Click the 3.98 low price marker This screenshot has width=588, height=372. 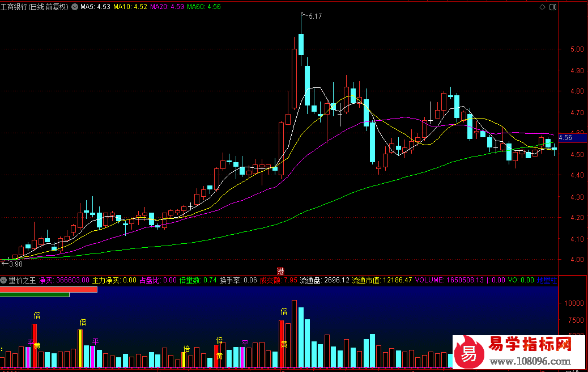(16, 264)
